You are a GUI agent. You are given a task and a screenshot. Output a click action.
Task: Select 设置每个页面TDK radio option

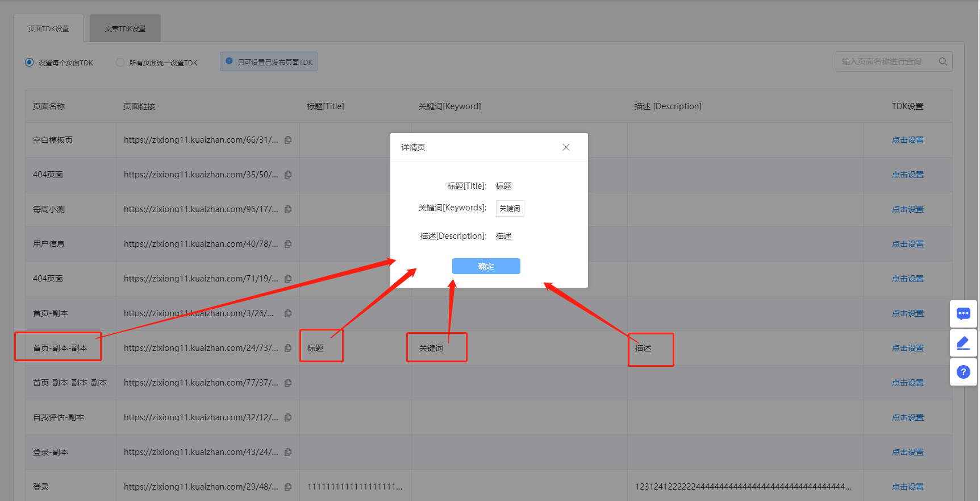click(30, 63)
